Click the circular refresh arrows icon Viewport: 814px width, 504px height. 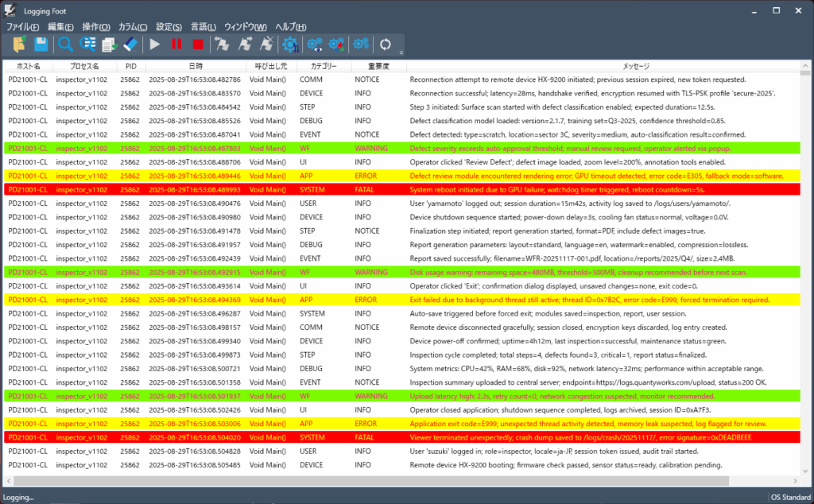point(386,45)
